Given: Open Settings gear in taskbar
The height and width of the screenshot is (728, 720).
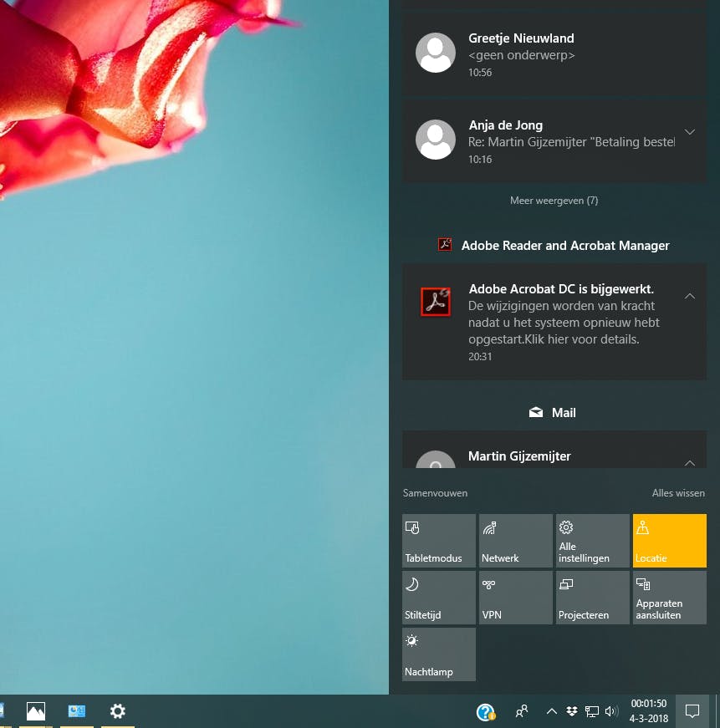Looking at the screenshot, I should [118, 710].
